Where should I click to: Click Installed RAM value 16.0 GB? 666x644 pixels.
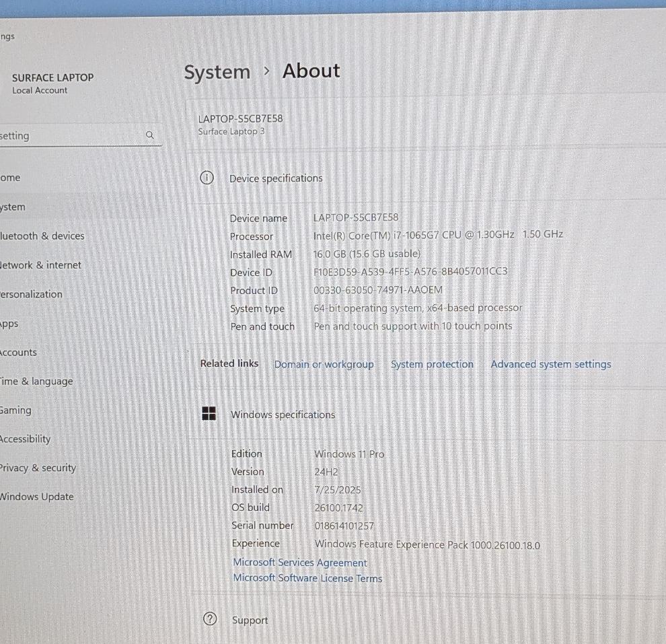coord(367,254)
